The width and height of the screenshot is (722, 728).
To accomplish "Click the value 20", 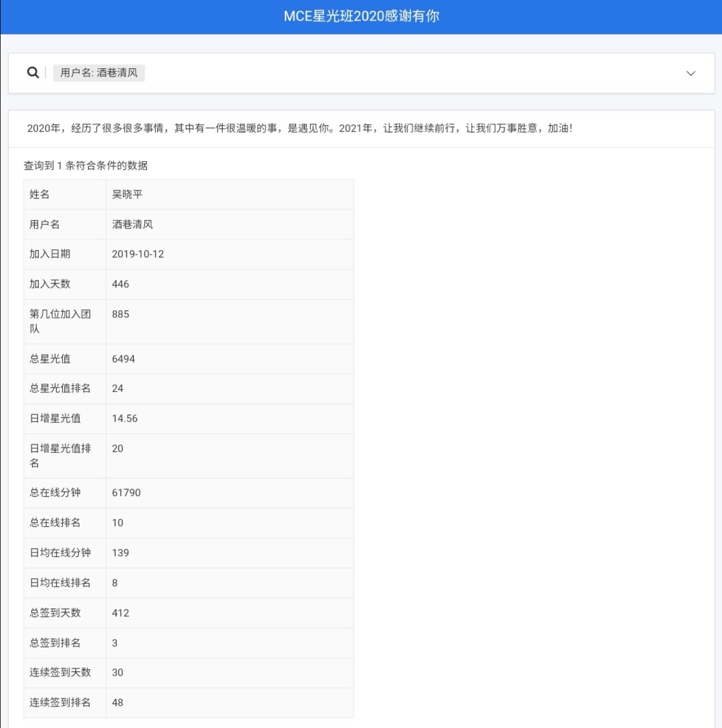I will pyautogui.click(x=118, y=449).
